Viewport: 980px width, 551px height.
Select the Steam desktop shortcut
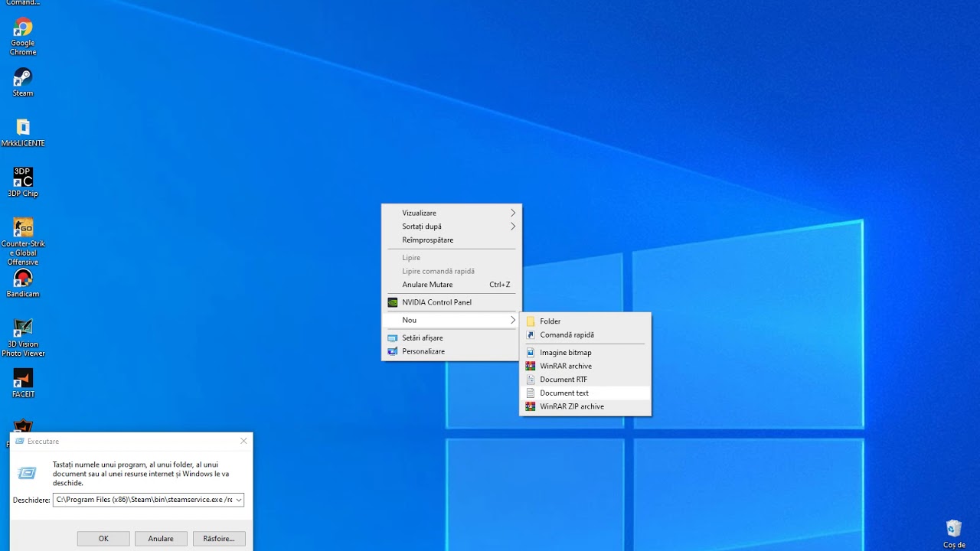(23, 83)
